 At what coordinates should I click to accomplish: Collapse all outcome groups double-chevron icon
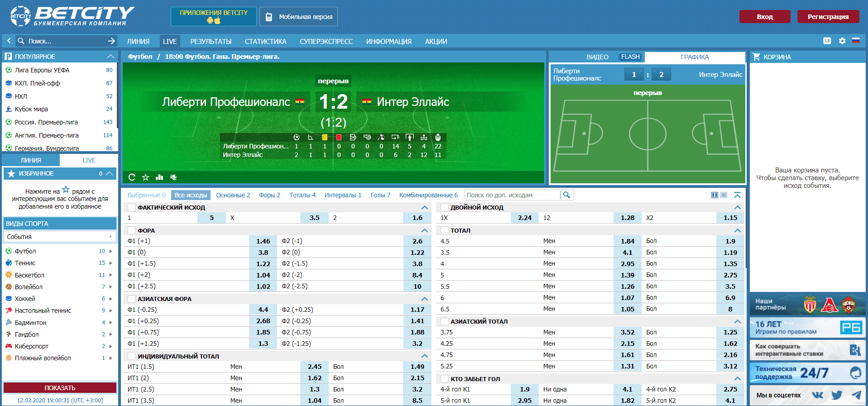click(x=737, y=195)
